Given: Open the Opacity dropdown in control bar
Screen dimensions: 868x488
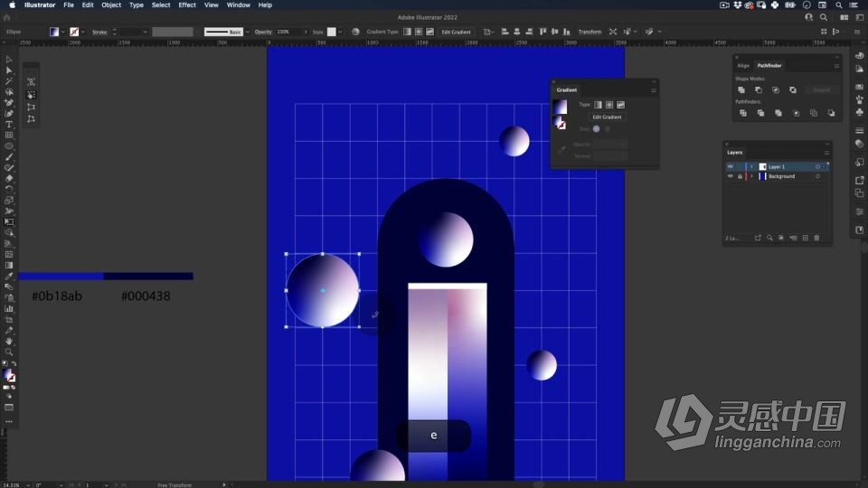Looking at the screenshot, I should point(305,33).
